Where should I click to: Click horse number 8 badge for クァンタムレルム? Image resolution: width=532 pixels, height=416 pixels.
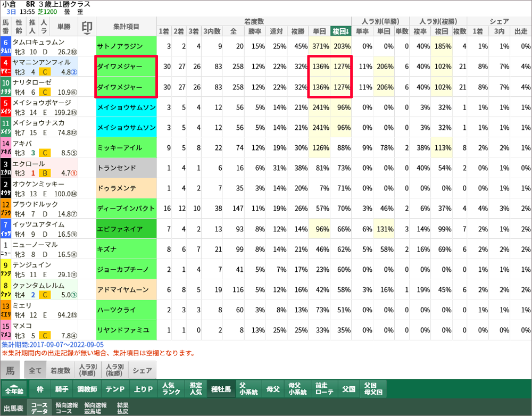pyautogui.click(x=6, y=289)
